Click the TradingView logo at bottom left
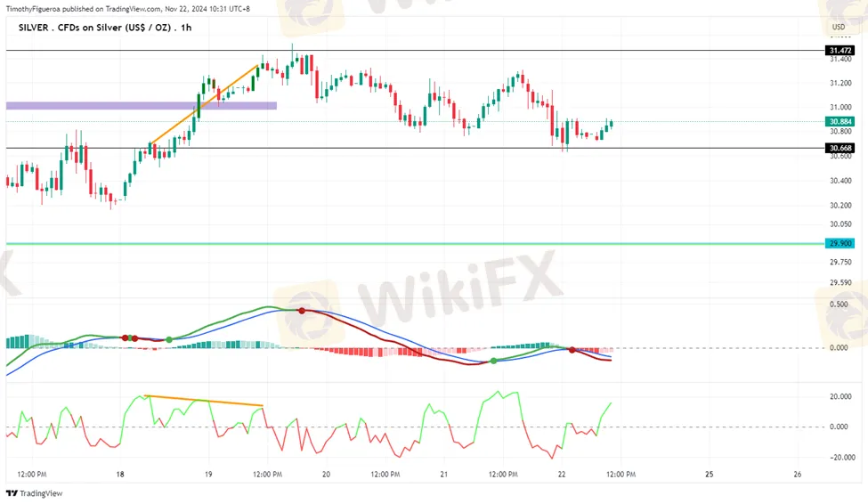The height and width of the screenshot is (504, 868). [28, 493]
